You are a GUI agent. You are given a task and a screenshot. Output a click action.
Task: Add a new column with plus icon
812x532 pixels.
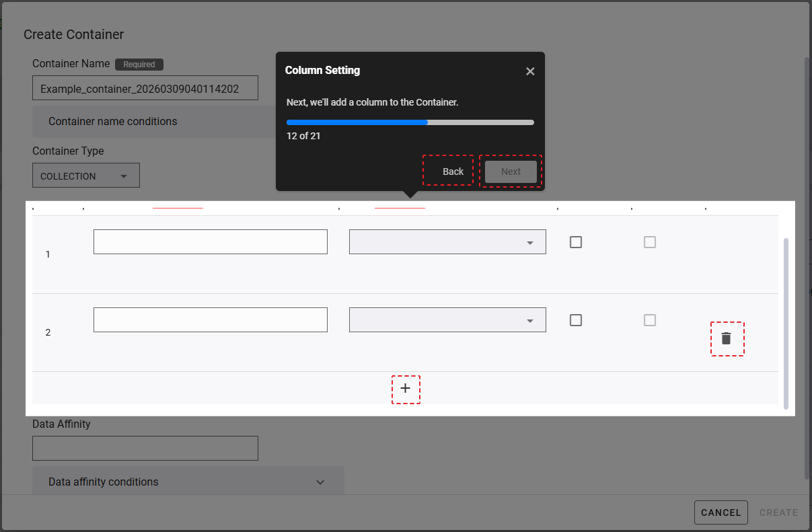(405, 389)
